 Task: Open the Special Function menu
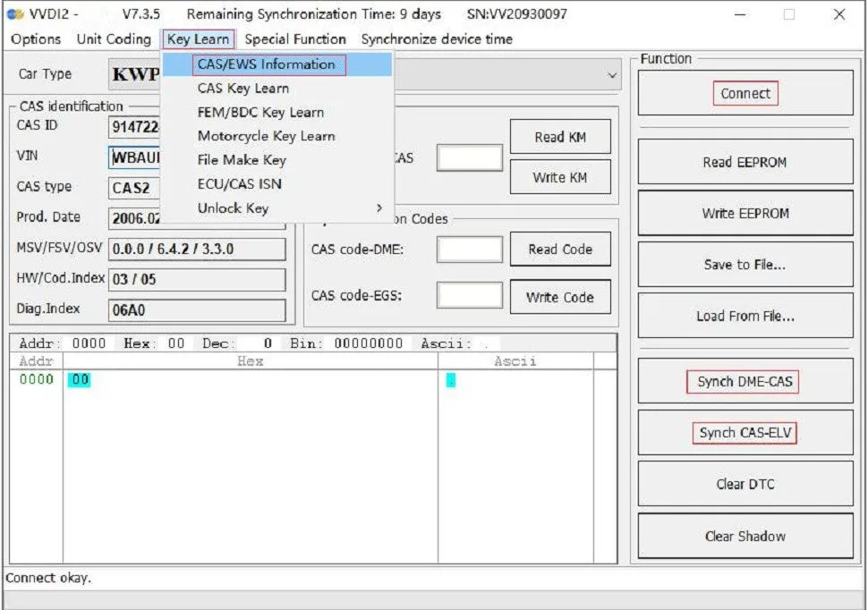click(x=295, y=39)
